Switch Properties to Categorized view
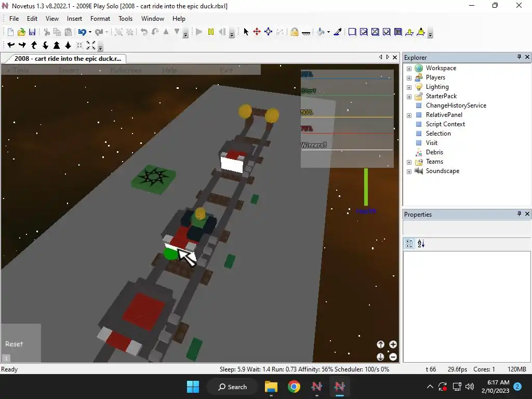 (x=409, y=244)
